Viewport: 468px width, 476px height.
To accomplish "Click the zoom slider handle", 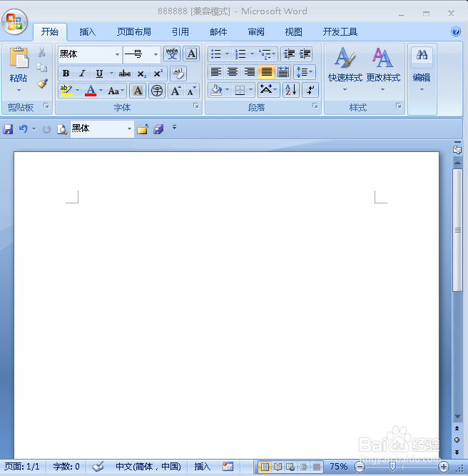I will (392, 466).
